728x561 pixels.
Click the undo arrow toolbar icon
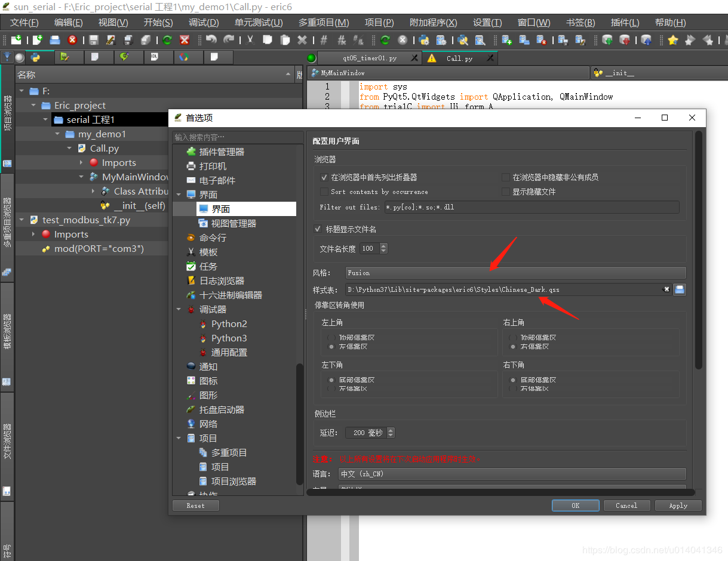pos(211,40)
